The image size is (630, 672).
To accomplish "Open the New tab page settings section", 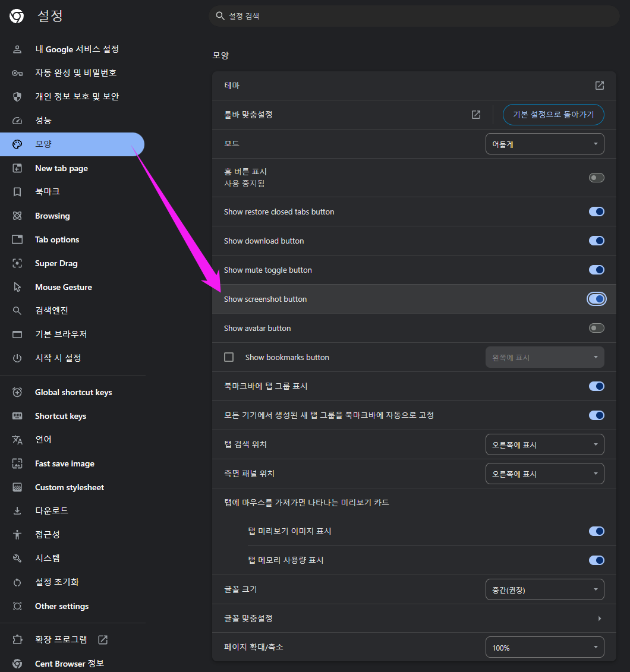I will click(72, 168).
